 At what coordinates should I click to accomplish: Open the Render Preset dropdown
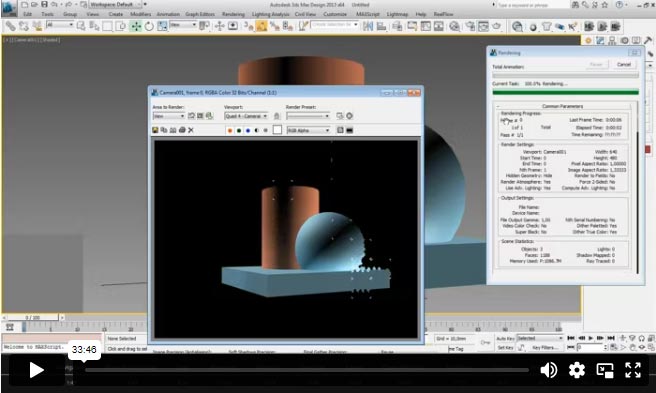point(308,116)
